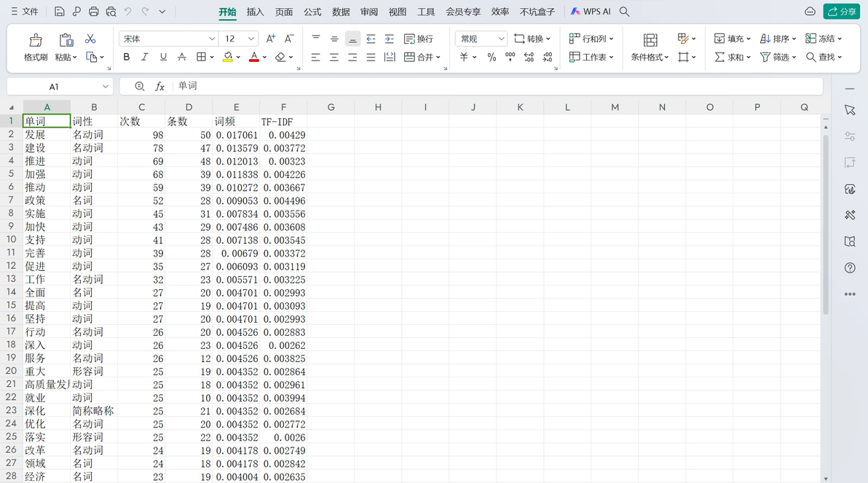Click the Increase Font Size A+ icon
868x483 pixels.
(x=271, y=39)
